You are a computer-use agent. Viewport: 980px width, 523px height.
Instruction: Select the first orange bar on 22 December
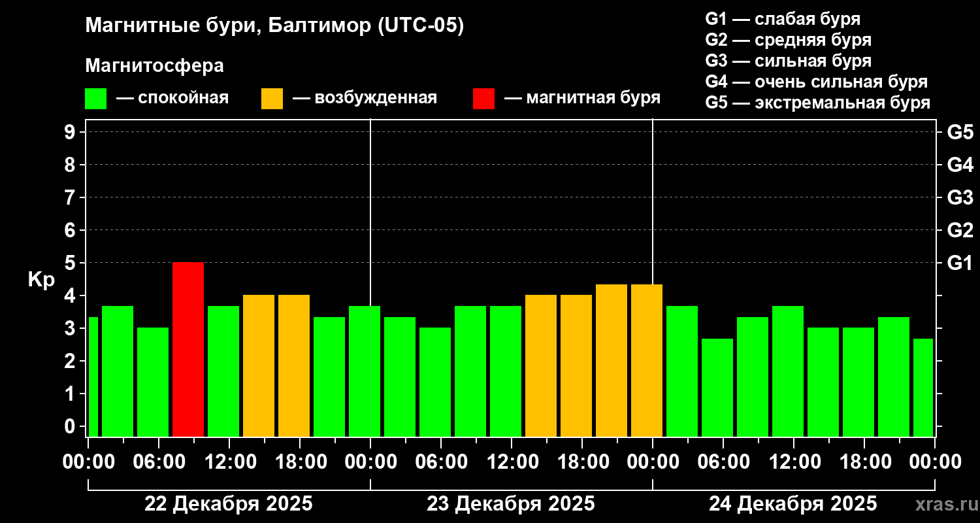click(x=259, y=365)
